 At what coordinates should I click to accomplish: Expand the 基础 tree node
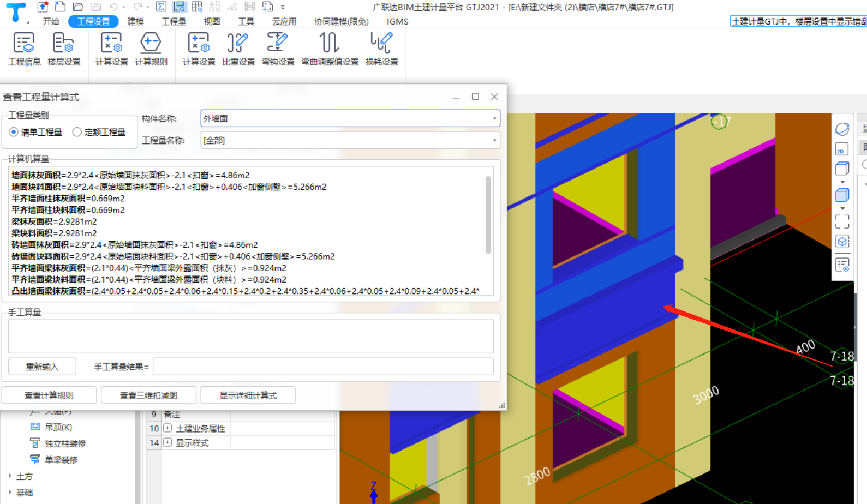coord(10,493)
